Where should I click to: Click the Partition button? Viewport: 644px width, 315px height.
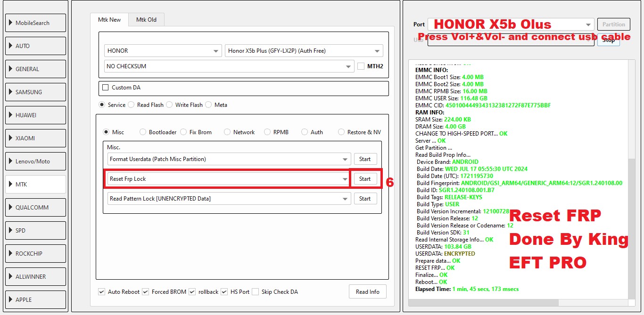[x=614, y=24]
